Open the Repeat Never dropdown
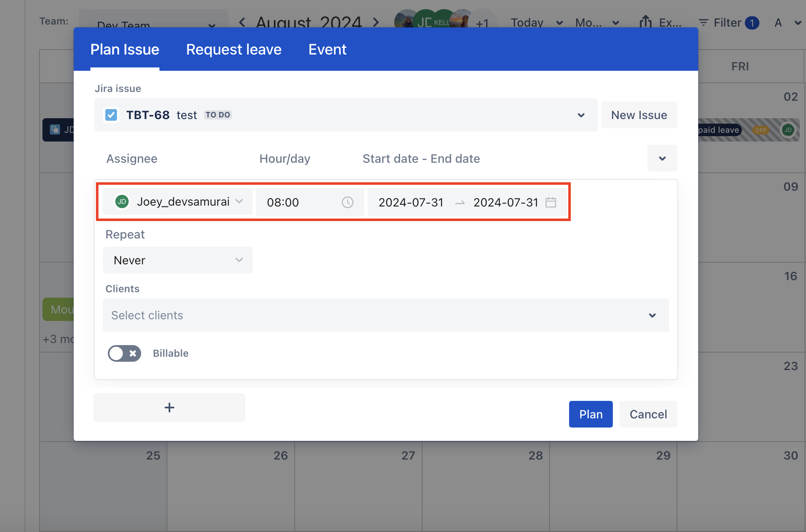This screenshot has height=532, width=806. [177, 260]
